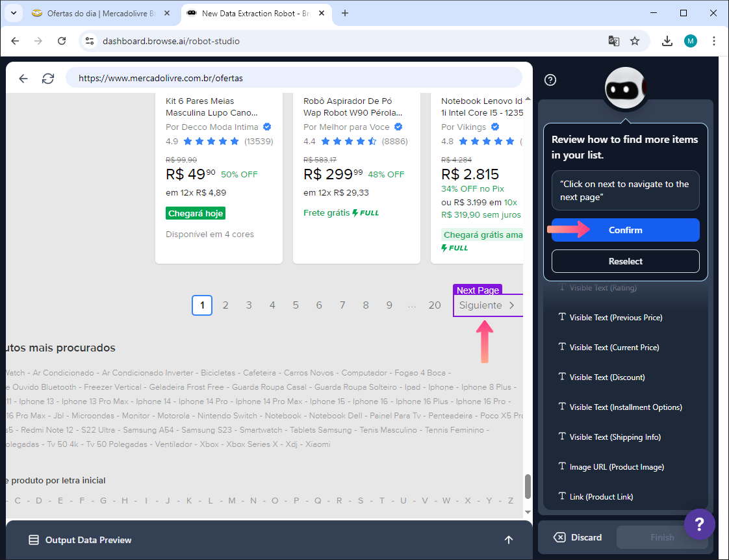729x560 pixels.
Task: Expand the Output Data Preview panel arrow
Action: [509, 540]
